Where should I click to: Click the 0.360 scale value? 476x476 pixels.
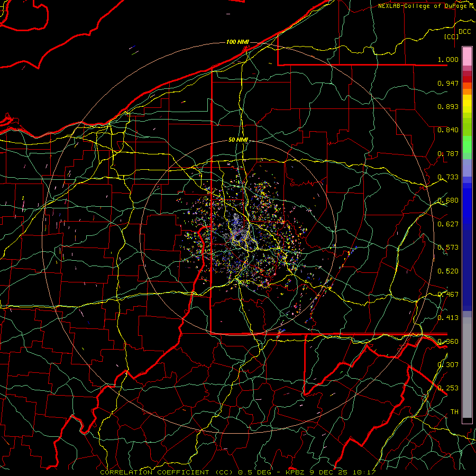(448, 341)
